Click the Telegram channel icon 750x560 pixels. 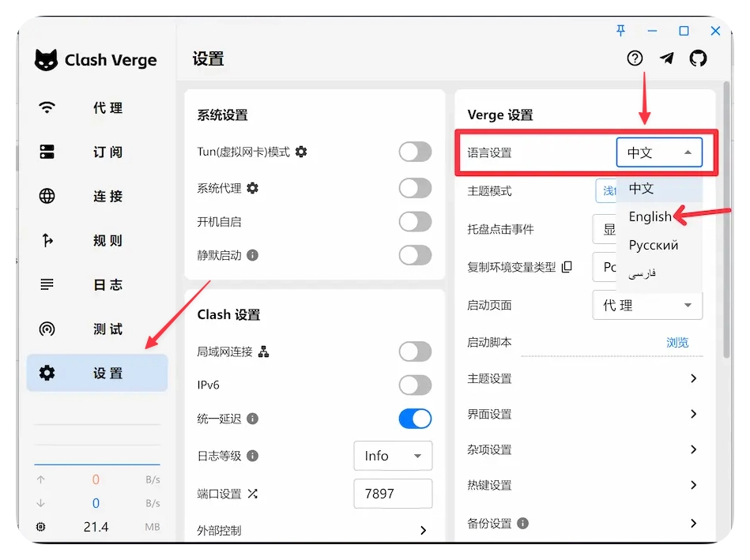click(x=667, y=58)
